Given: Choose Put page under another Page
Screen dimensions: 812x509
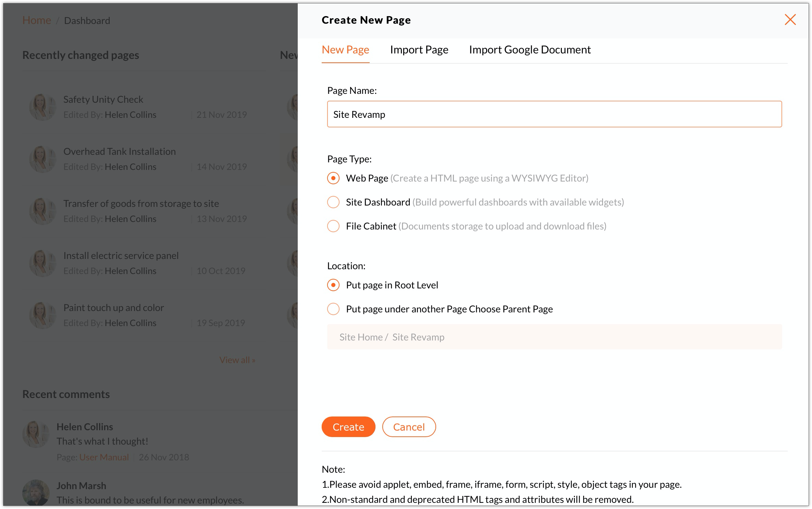Looking at the screenshot, I should [333, 309].
